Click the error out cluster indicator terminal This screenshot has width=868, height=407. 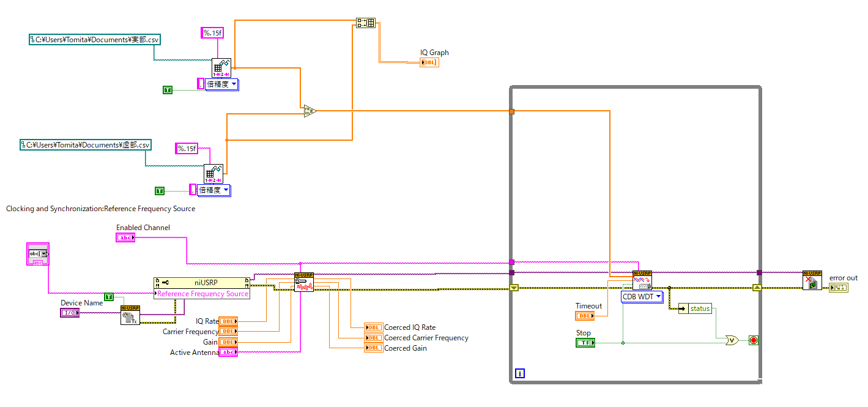[839, 288]
